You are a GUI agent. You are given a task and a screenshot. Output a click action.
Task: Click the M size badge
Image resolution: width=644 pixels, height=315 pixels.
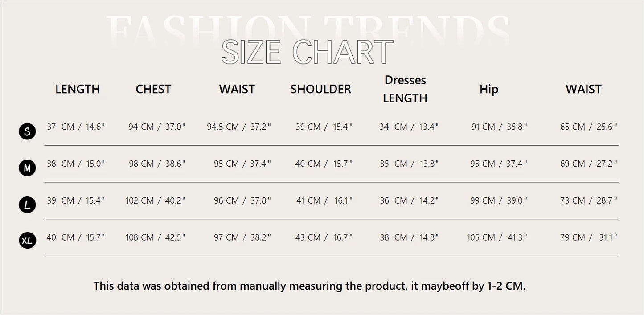pyautogui.click(x=28, y=168)
